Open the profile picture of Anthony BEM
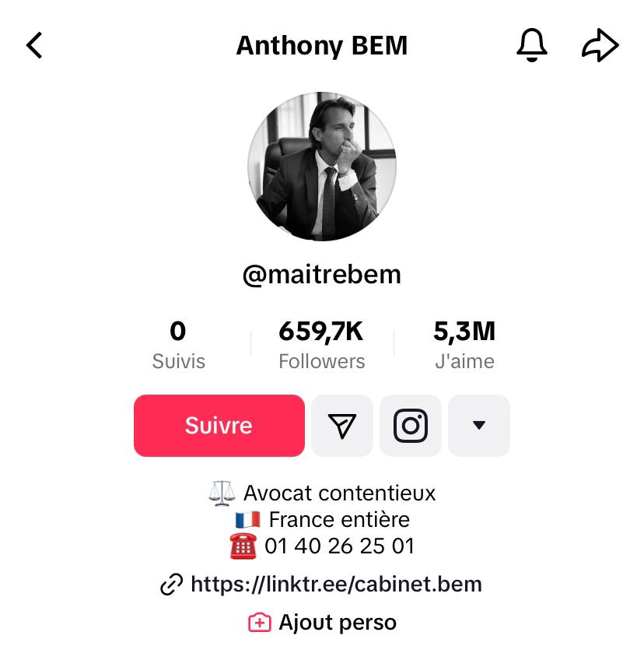644x646 pixels. point(322,166)
